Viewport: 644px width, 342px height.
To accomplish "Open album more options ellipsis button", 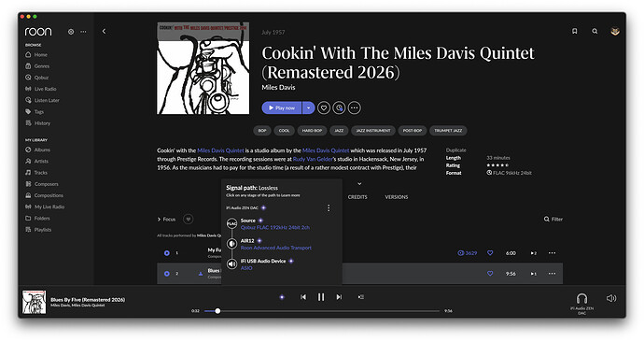I will [x=355, y=108].
